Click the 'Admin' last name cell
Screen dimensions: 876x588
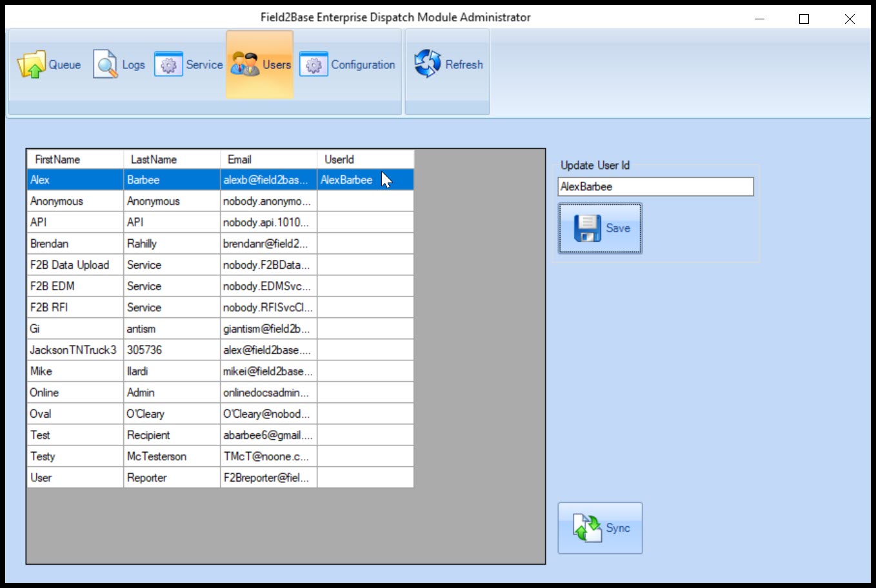coord(172,393)
